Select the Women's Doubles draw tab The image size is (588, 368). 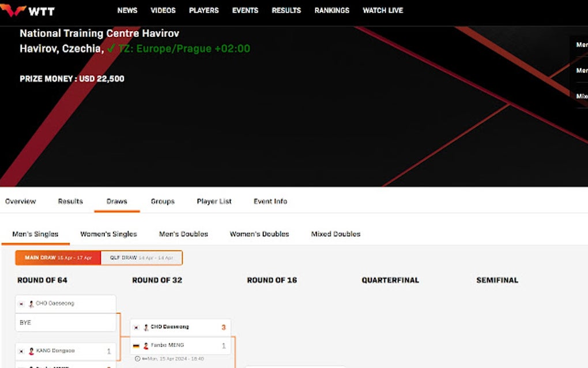point(259,234)
